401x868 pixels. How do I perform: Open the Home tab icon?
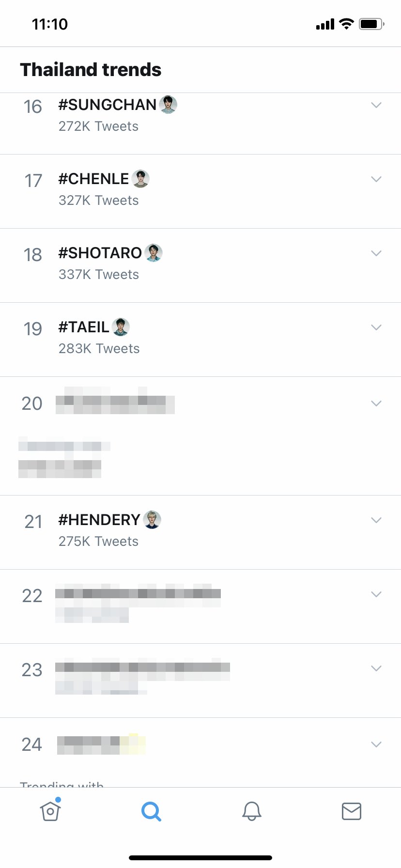50,811
